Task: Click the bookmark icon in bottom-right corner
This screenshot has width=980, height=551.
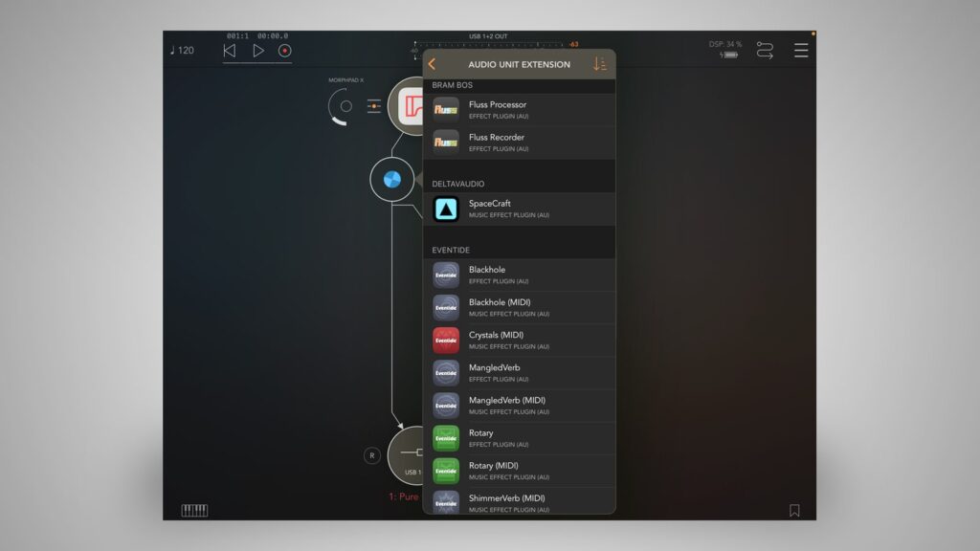Action: click(794, 510)
